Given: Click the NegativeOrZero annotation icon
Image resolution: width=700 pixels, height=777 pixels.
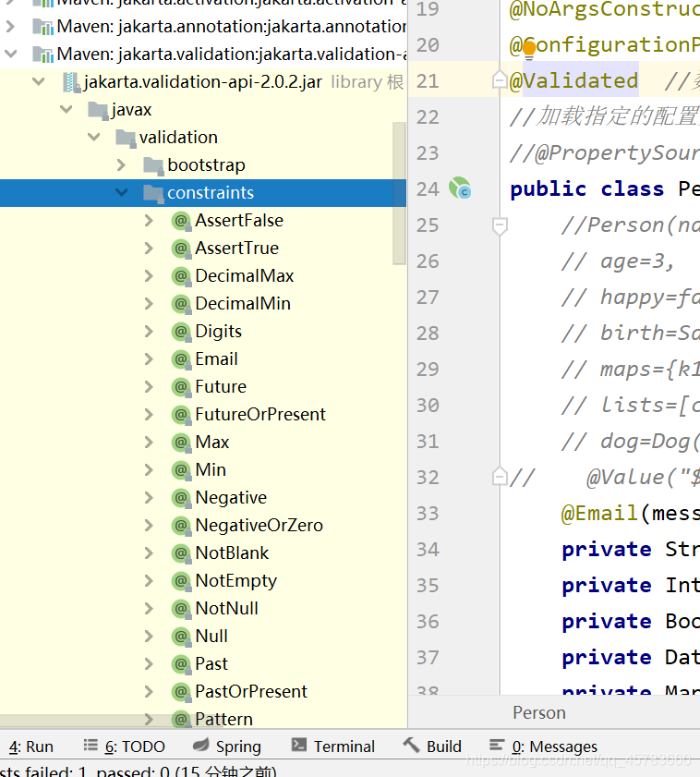Looking at the screenshot, I should (x=181, y=526).
